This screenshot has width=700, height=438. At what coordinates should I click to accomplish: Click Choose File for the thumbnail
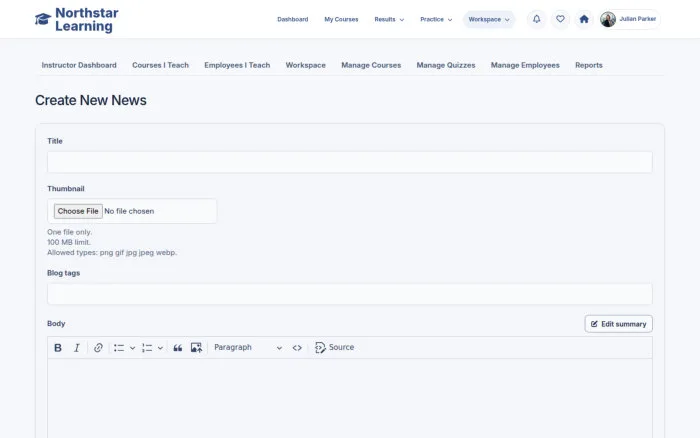pyautogui.click(x=78, y=211)
